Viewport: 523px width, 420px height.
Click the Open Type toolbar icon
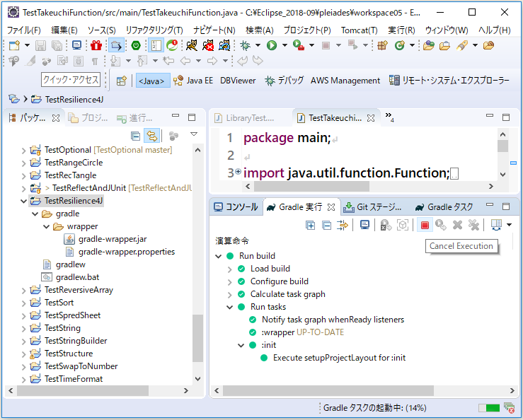428,45
